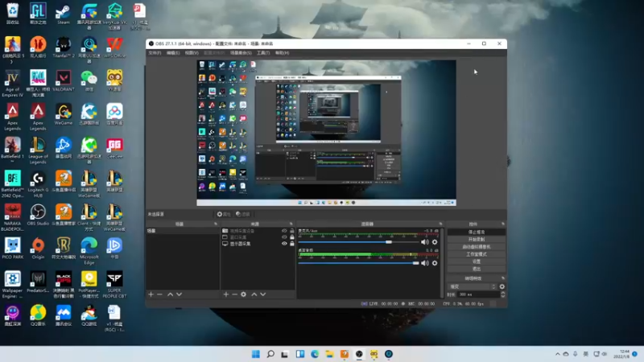Adjust the desktop audio volume slider

pyautogui.click(x=358, y=263)
